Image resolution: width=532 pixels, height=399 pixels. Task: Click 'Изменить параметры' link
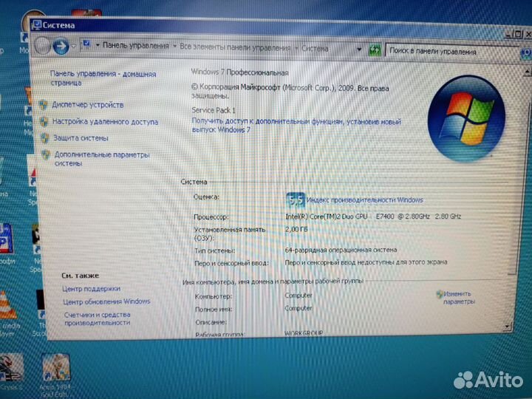click(x=459, y=298)
